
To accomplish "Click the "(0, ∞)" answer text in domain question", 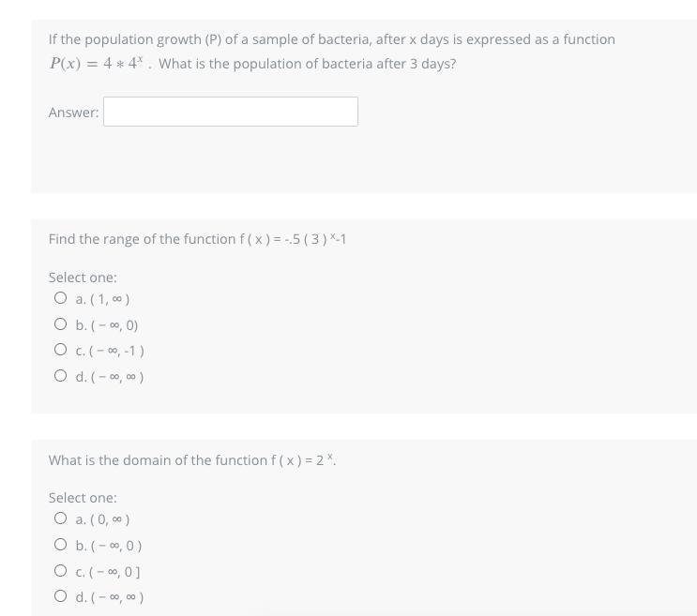I will (x=110, y=519).
